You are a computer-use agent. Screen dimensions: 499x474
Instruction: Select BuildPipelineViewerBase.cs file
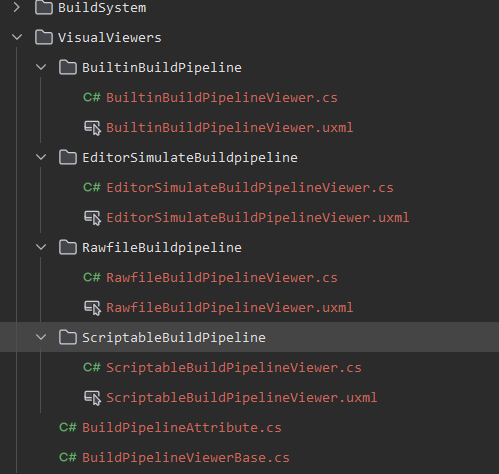186,458
